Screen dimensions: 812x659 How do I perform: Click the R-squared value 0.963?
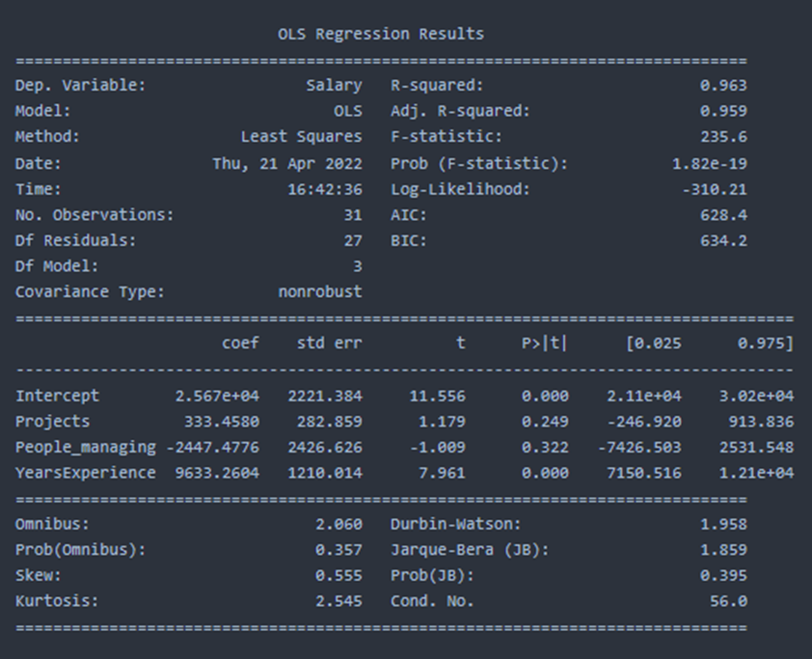coord(723,85)
